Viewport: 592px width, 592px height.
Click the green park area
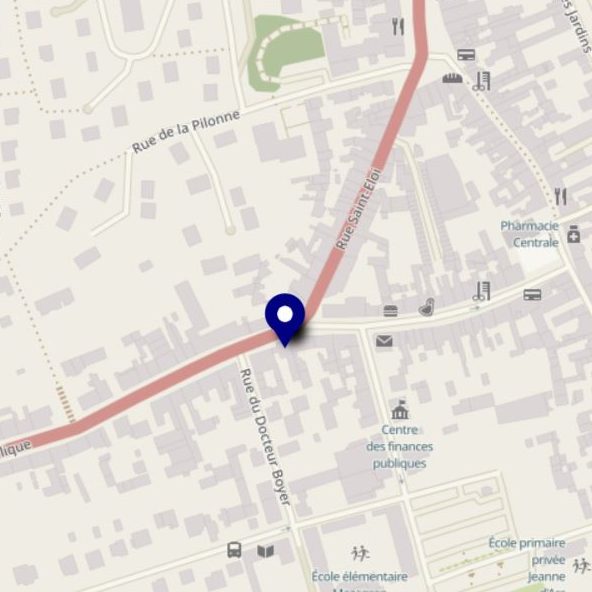click(287, 51)
